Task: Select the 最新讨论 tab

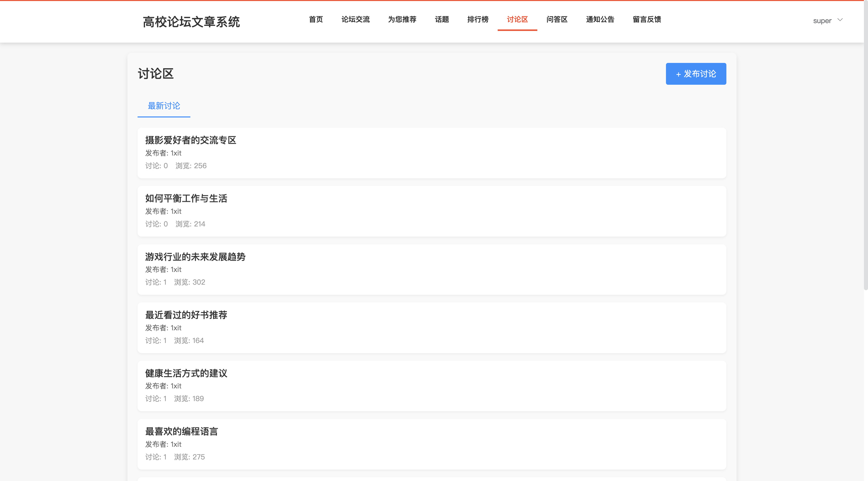Action: tap(164, 106)
